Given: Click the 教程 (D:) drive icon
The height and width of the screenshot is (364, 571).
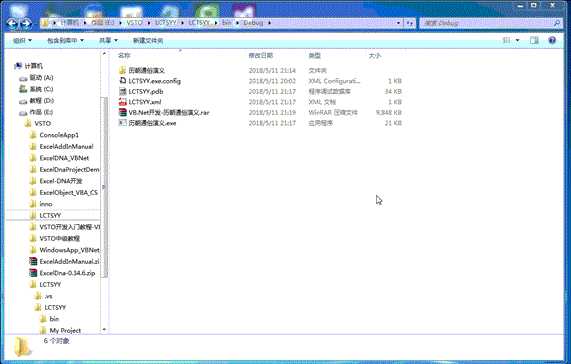Looking at the screenshot, I should point(23,101).
